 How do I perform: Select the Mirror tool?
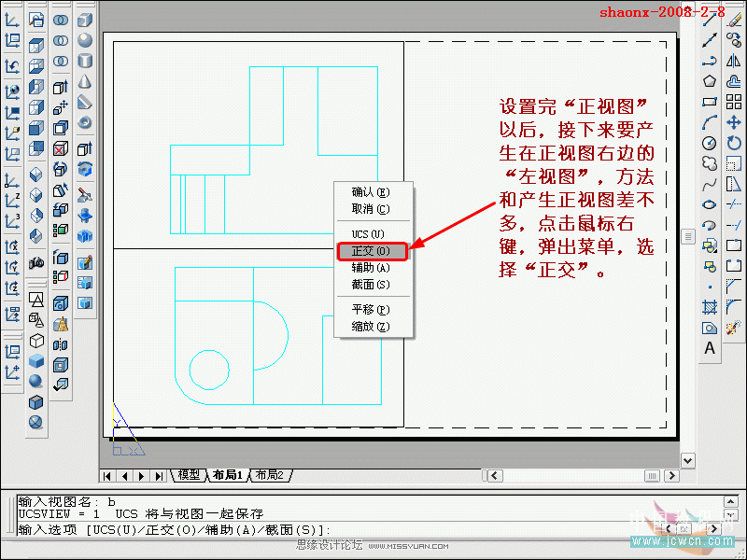pyautogui.click(x=734, y=61)
